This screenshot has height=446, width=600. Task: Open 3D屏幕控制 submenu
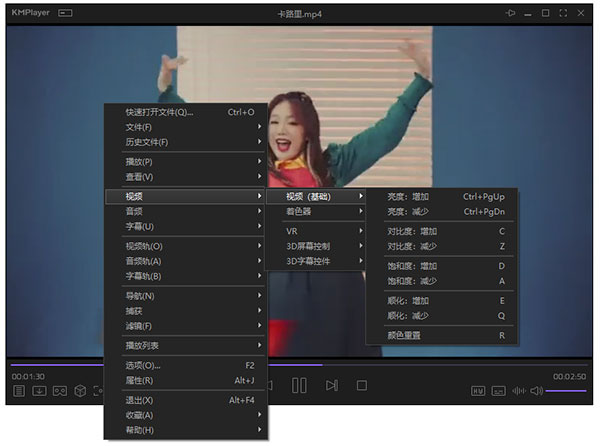(316, 246)
